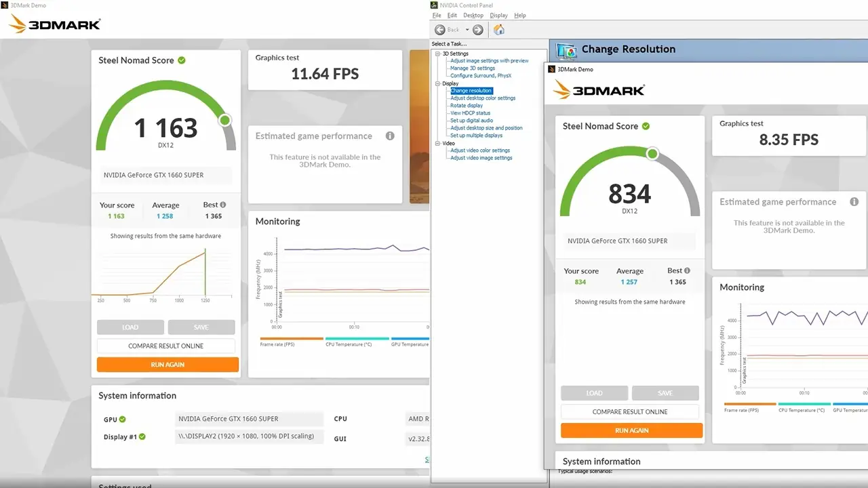The image size is (868, 488).
Task: Click Average score value 1 257
Action: (x=629, y=282)
